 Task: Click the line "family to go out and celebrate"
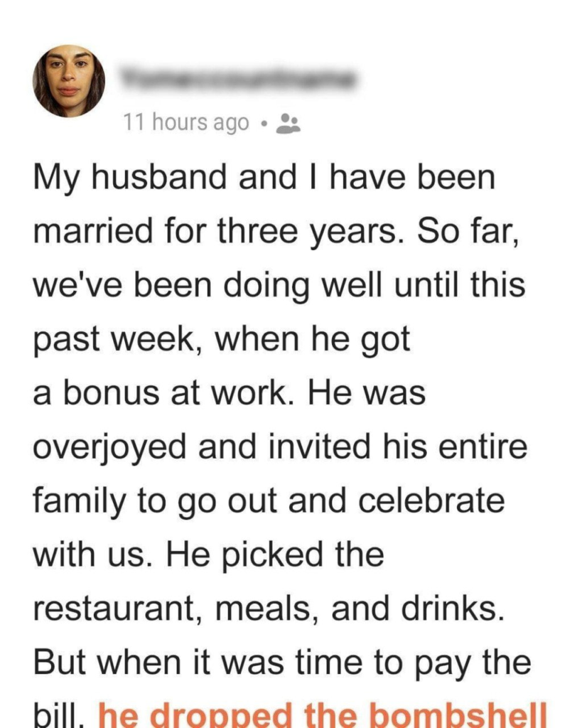(x=269, y=501)
